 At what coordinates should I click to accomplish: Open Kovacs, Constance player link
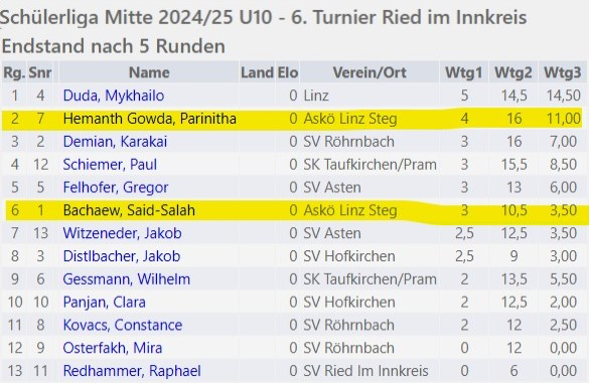coord(122,325)
